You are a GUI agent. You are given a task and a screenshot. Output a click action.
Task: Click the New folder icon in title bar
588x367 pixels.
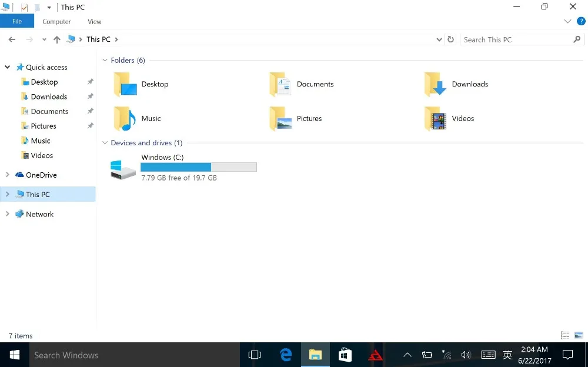click(37, 7)
